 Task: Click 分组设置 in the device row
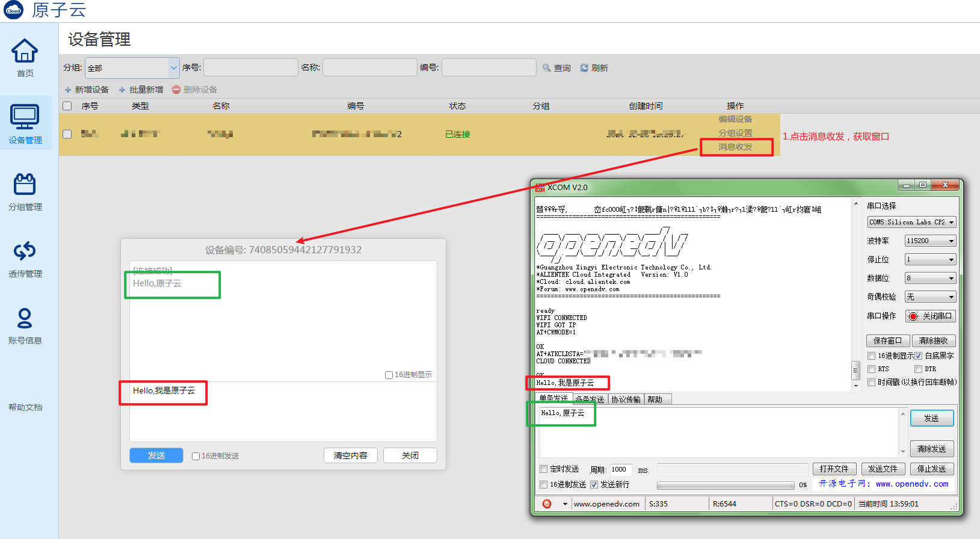pos(735,133)
